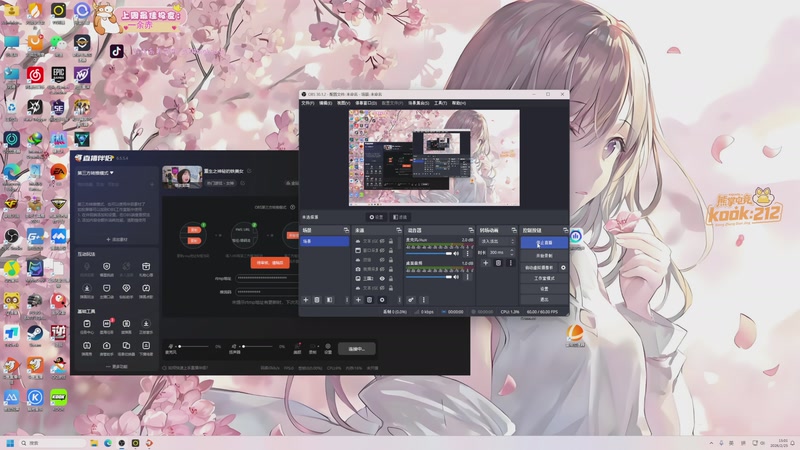The height and width of the screenshot is (450, 800).
Task: Toggle lock on the 窗口采集 source
Action: [x=391, y=251]
